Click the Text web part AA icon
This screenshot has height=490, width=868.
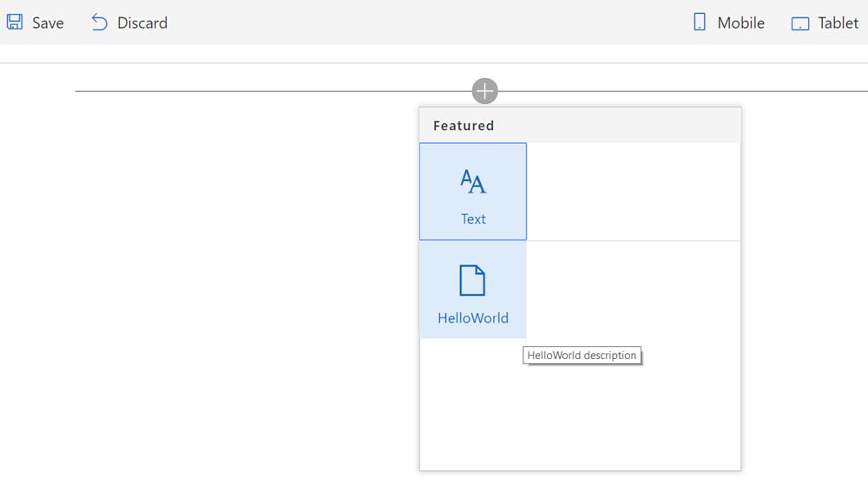(x=473, y=181)
